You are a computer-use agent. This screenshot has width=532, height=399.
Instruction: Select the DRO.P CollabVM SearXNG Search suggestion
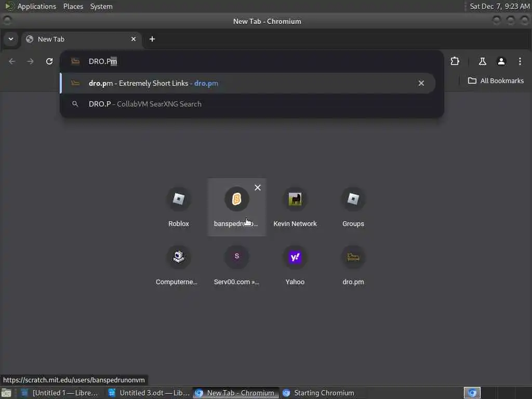click(x=248, y=104)
